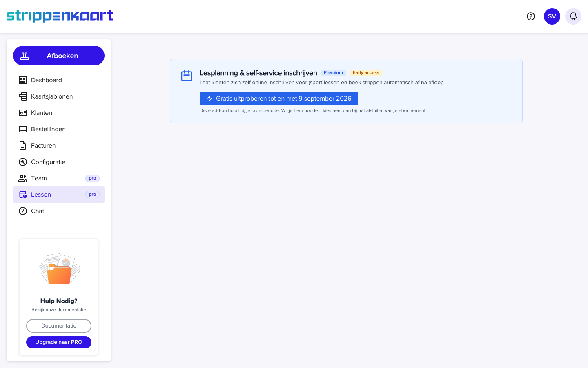
Task: Click the Team people icon
Action: click(23, 178)
